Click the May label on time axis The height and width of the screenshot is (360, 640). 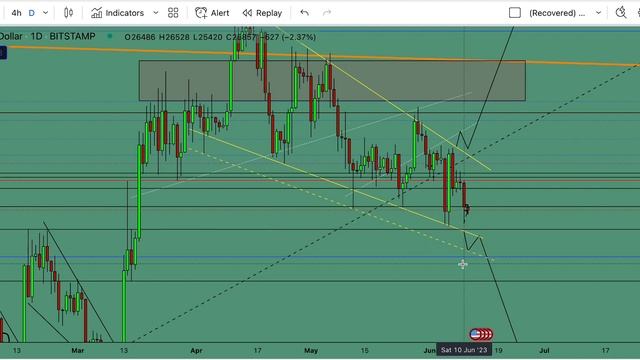[x=311, y=351]
